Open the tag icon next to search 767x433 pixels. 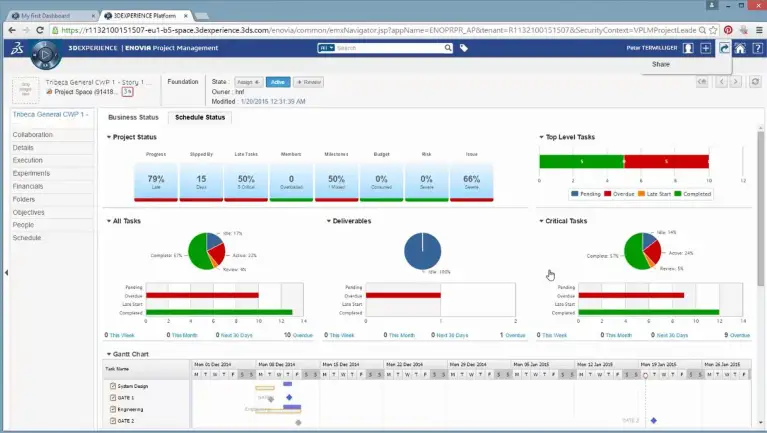[x=464, y=48]
